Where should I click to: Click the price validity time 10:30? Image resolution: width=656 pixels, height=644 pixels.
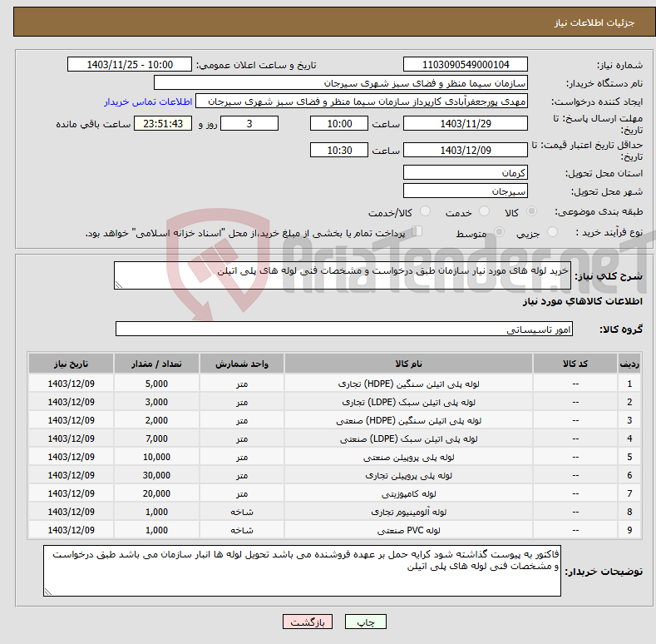(339, 150)
